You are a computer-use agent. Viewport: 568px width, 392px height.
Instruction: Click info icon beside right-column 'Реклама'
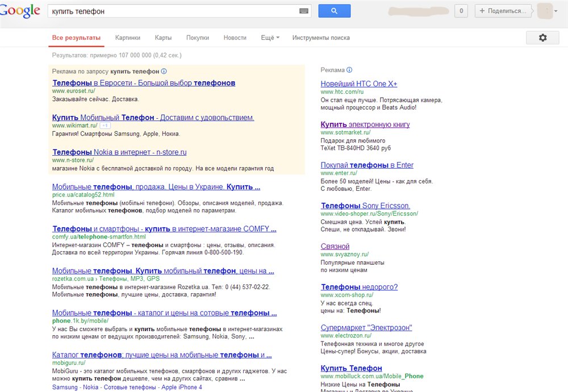tap(349, 70)
